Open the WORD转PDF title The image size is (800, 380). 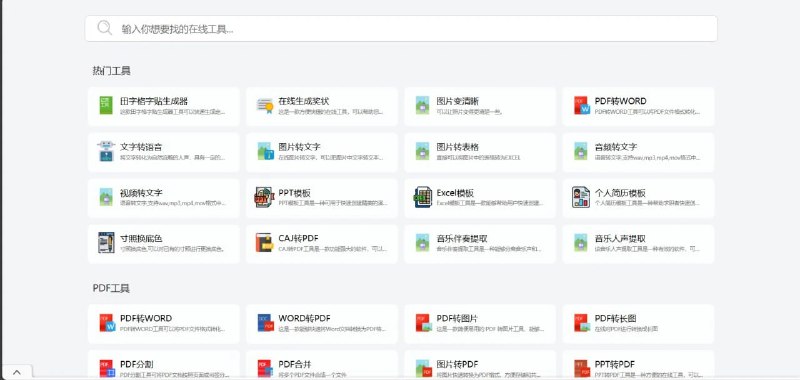point(305,318)
